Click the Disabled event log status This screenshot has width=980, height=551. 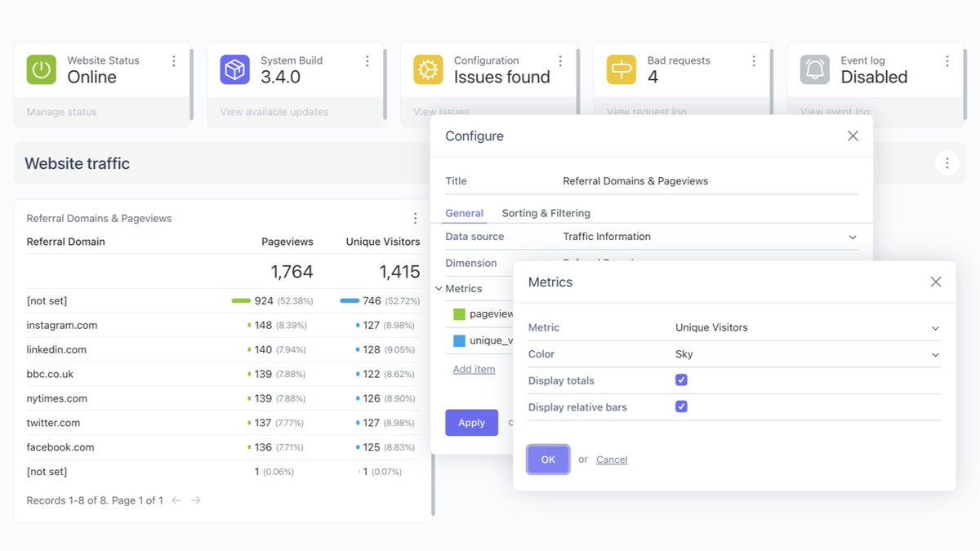click(x=874, y=78)
